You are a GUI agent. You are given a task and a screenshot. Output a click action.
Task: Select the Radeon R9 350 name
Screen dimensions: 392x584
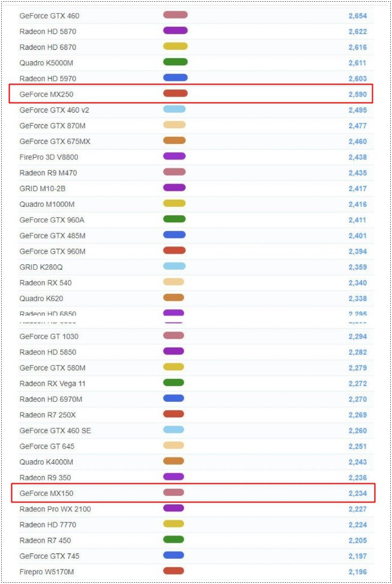[x=45, y=477]
